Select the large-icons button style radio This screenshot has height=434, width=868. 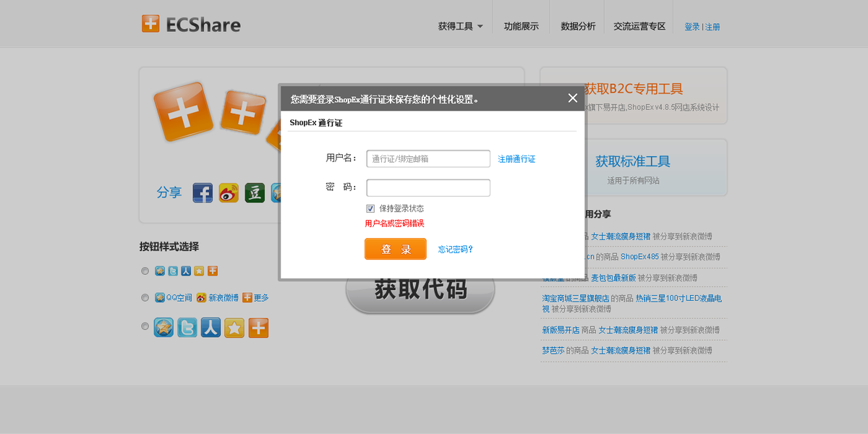click(x=145, y=326)
